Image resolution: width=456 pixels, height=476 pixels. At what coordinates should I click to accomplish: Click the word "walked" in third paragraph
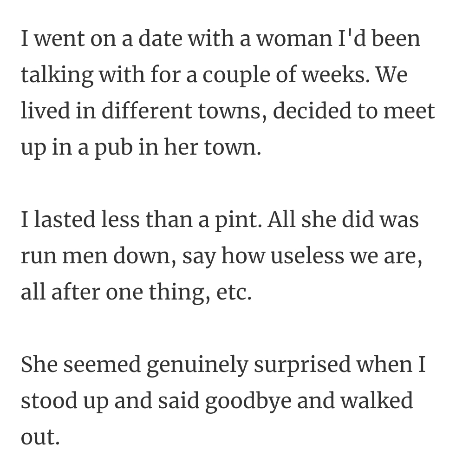coord(377,400)
